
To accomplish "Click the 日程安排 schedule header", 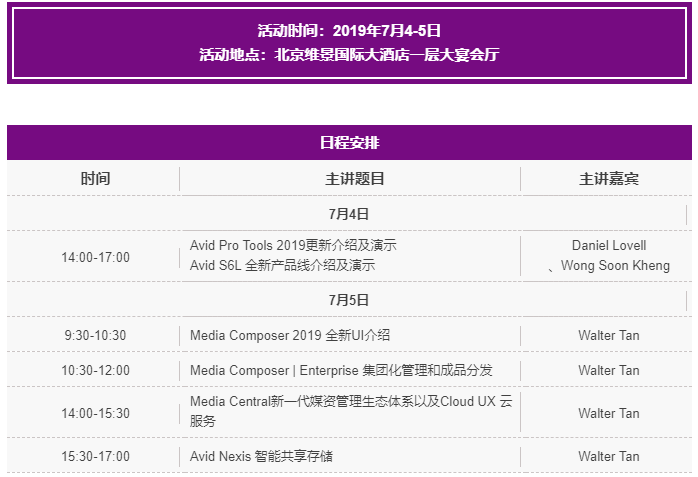I will (349, 143).
